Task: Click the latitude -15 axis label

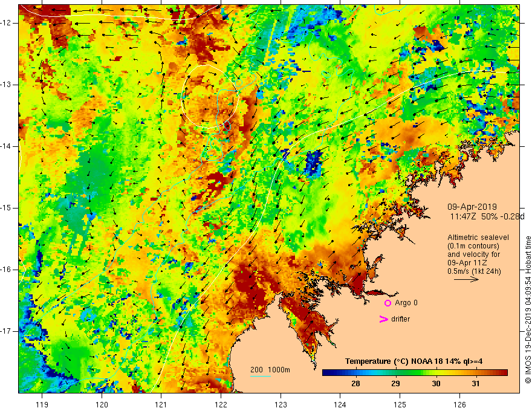Action: [6, 208]
